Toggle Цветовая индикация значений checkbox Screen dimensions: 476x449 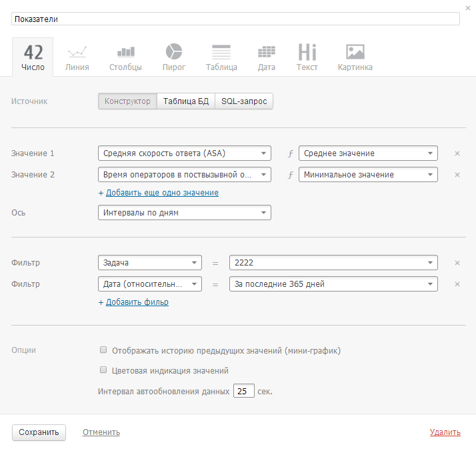point(103,370)
